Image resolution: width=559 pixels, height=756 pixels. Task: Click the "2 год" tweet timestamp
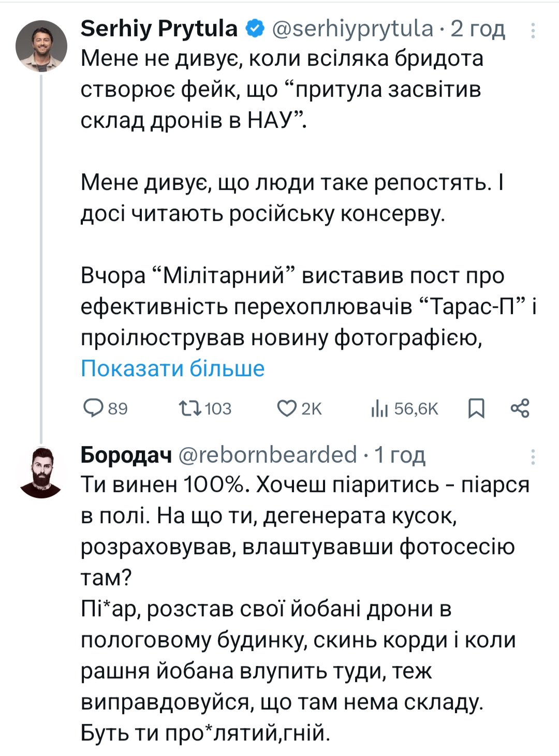point(477,29)
